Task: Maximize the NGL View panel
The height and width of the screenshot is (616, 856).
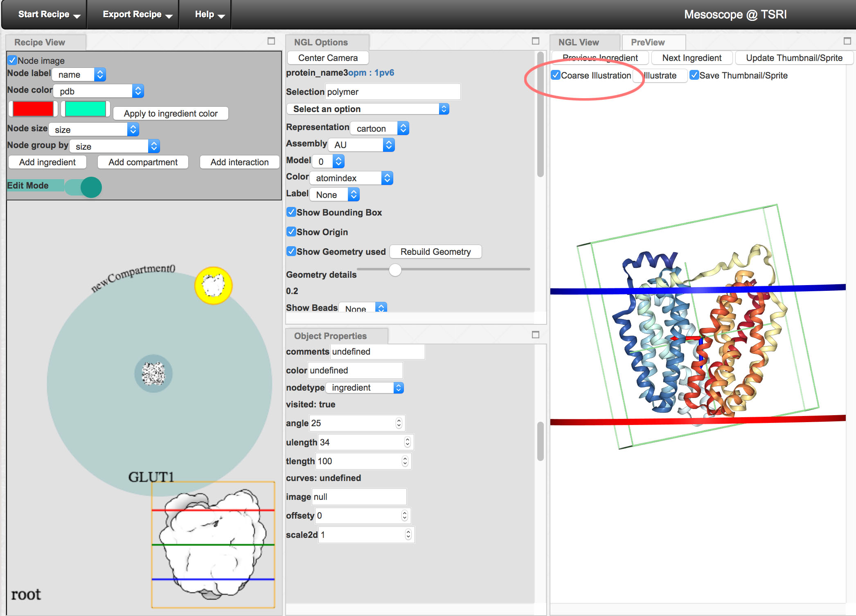Action: (847, 41)
